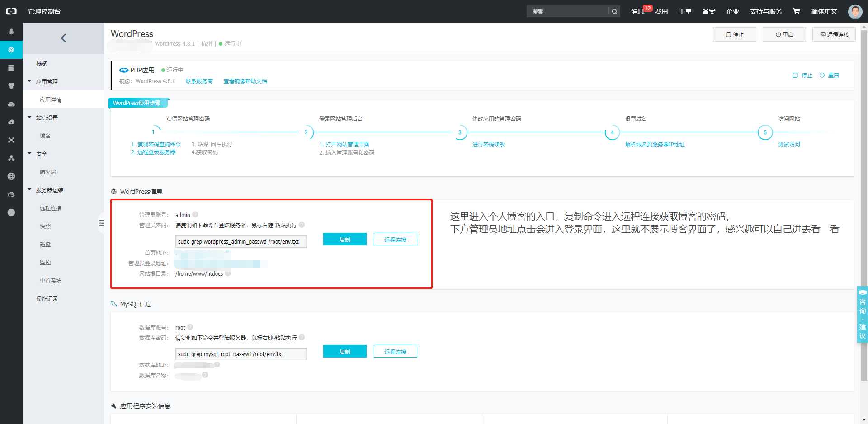Click the help icon next to 数据库名称 value
868x424 pixels.
point(205,375)
